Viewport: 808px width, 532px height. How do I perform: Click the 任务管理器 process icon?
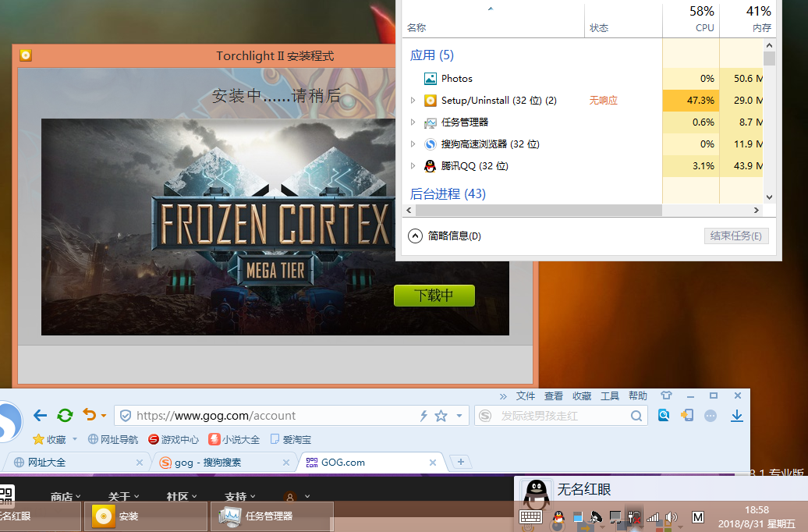[x=431, y=122]
